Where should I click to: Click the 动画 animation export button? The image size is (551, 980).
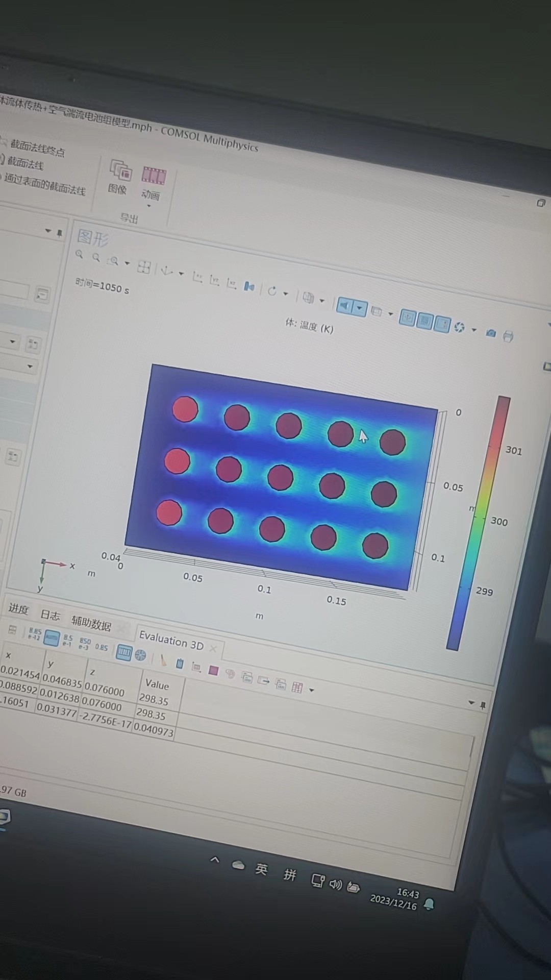153,182
